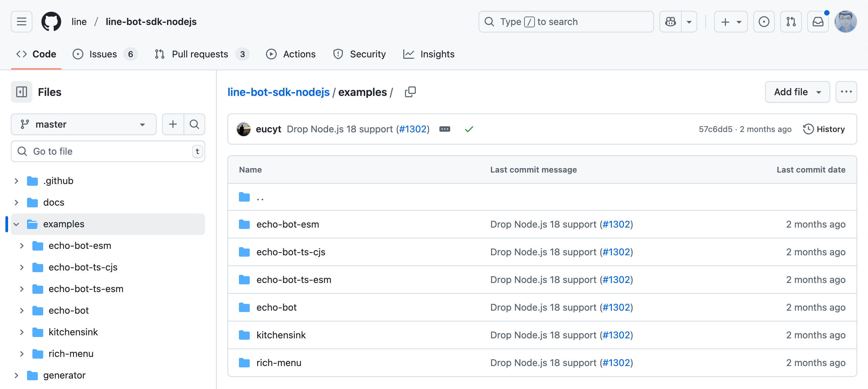This screenshot has width=868, height=389.
Task: Copy the examples path with copy icon
Action: coord(410,92)
